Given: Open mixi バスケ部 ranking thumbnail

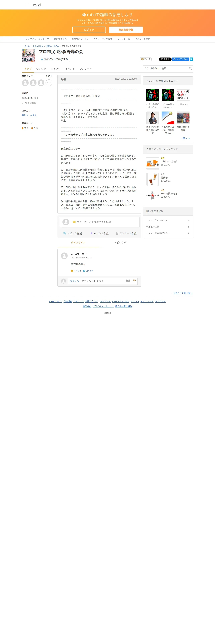Looking at the screenshot, I should pos(153,163).
